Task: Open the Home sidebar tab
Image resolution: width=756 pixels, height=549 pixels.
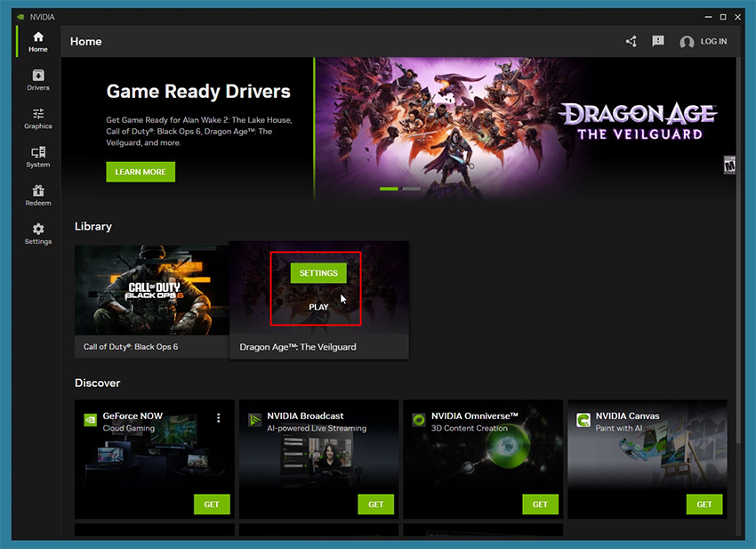Action: coord(38,42)
